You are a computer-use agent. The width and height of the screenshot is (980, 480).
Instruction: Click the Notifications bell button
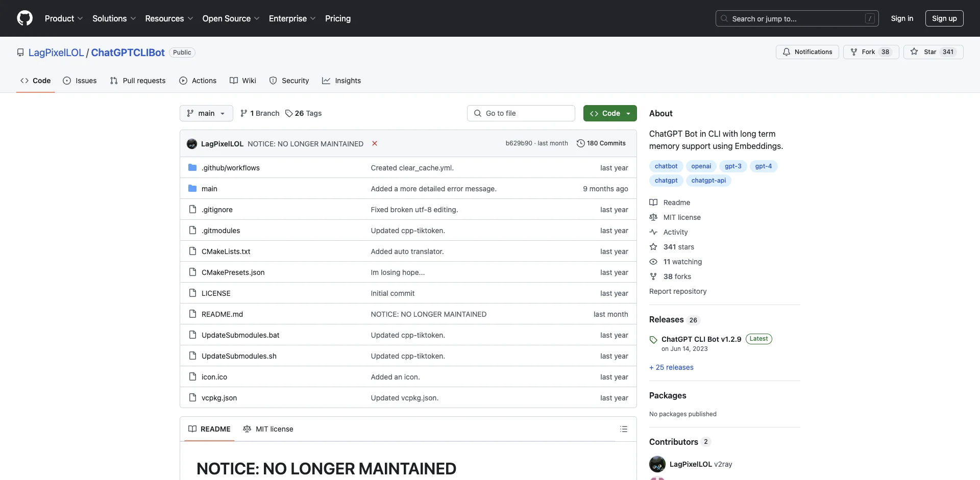click(807, 52)
